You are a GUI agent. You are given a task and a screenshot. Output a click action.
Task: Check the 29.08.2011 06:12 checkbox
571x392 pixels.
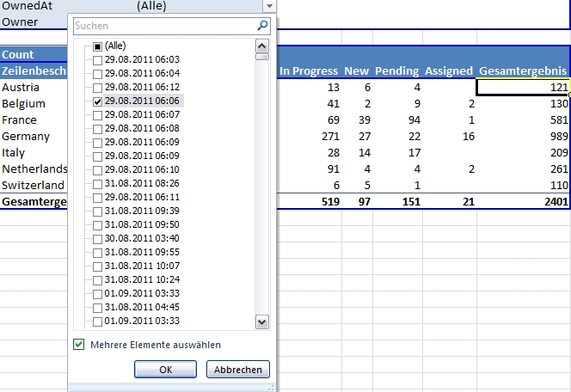(97, 88)
